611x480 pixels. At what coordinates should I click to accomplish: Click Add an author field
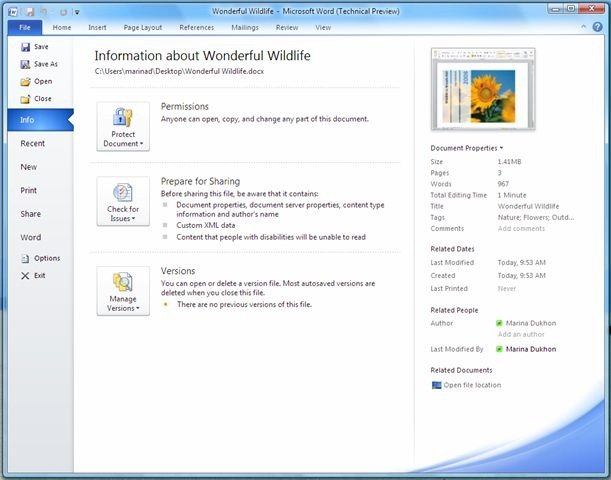[x=521, y=334]
